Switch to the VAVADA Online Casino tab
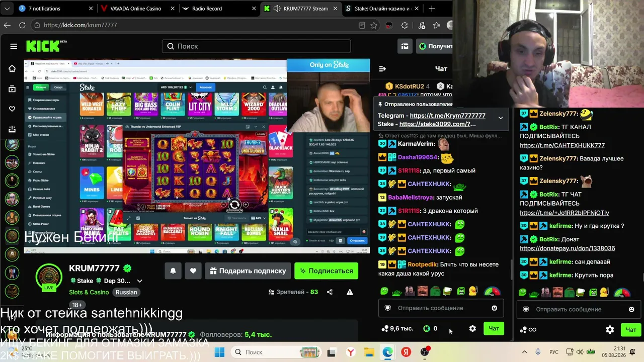Viewport: 644px width, 362px height. (x=137, y=9)
